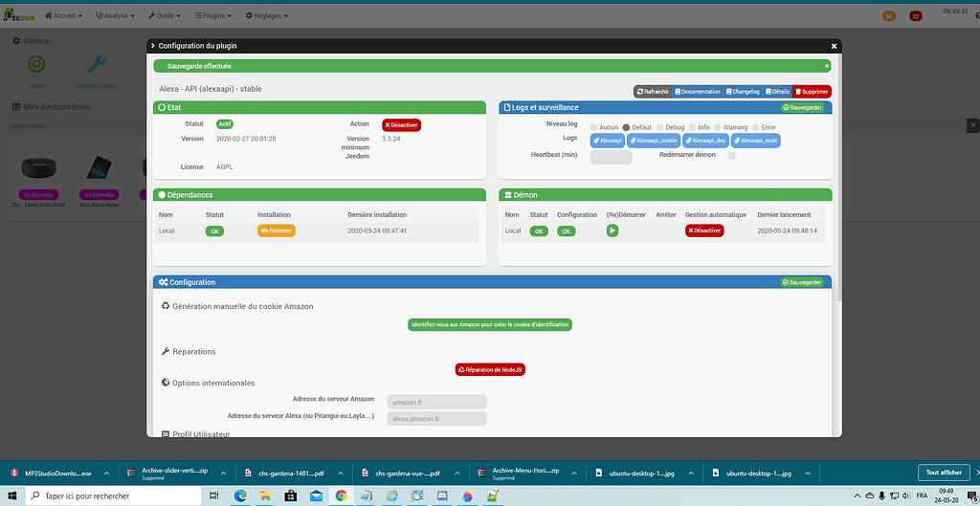Open File Explorer from taskbar
The width and height of the screenshot is (980, 506).
[265, 495]
